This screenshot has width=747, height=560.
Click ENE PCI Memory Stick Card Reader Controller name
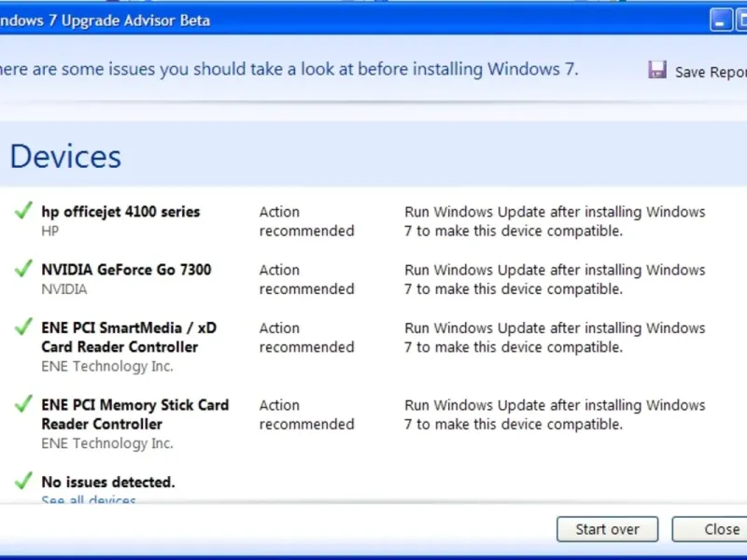pyautogui.click(x=134, y=414)
